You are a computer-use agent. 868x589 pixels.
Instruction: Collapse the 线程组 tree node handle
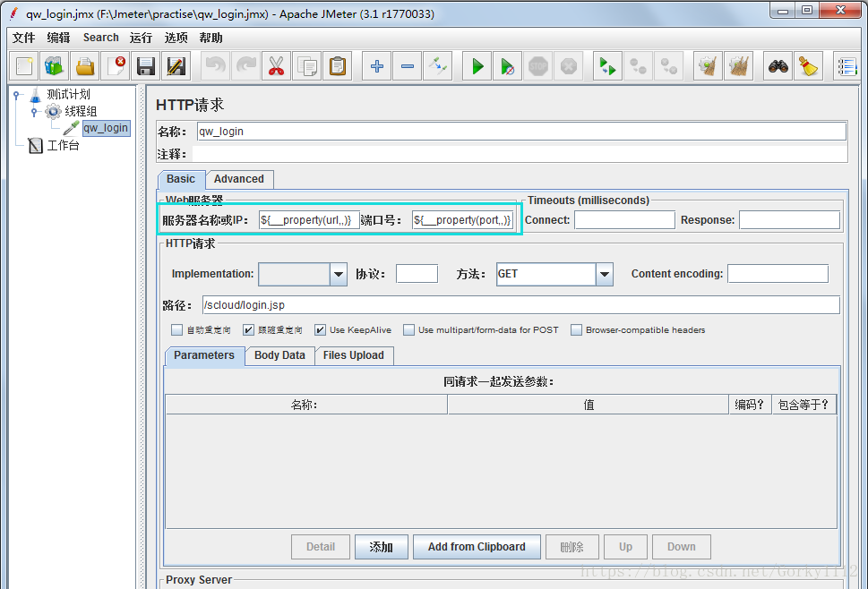(34, 112)
